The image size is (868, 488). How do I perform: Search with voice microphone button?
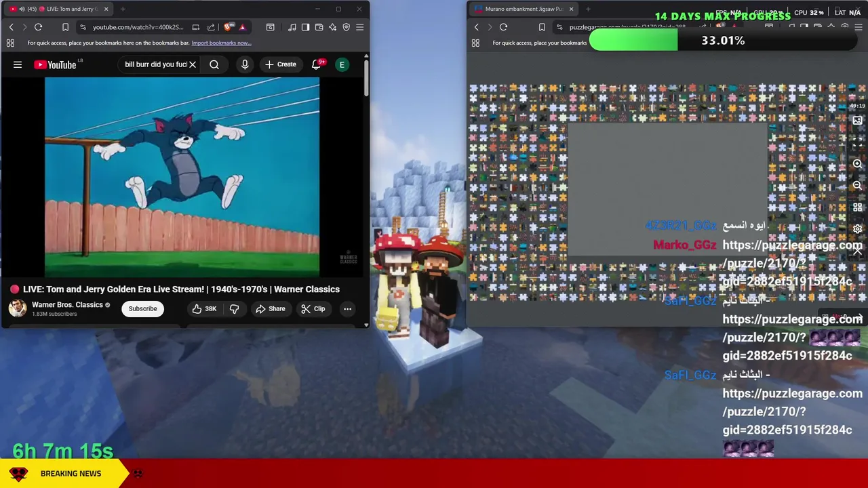pyautogui.click(x=245, y=64)
